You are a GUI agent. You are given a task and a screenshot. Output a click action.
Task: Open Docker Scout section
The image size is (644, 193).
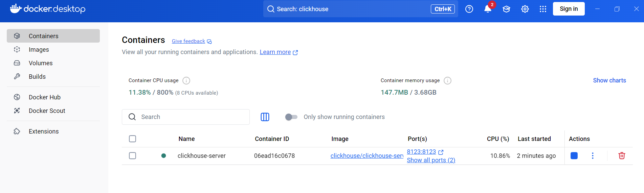pos(53,111)
